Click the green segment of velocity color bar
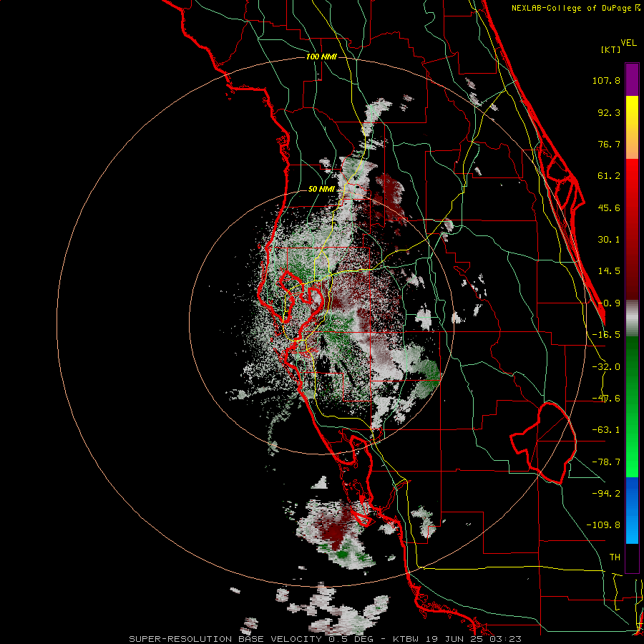The height and width of the screenshot is (644, 644). pyautogui.click(x=632, y=406)
